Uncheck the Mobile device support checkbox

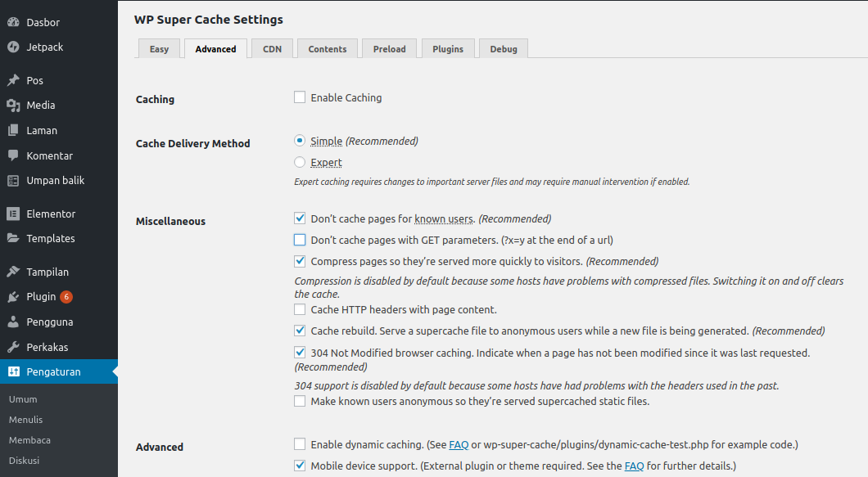300,466
